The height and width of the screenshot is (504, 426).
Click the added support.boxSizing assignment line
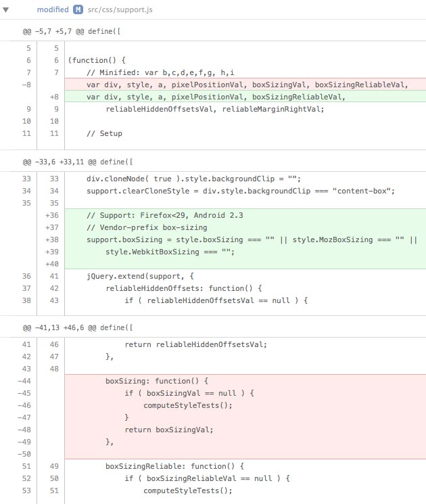point(252,239)
